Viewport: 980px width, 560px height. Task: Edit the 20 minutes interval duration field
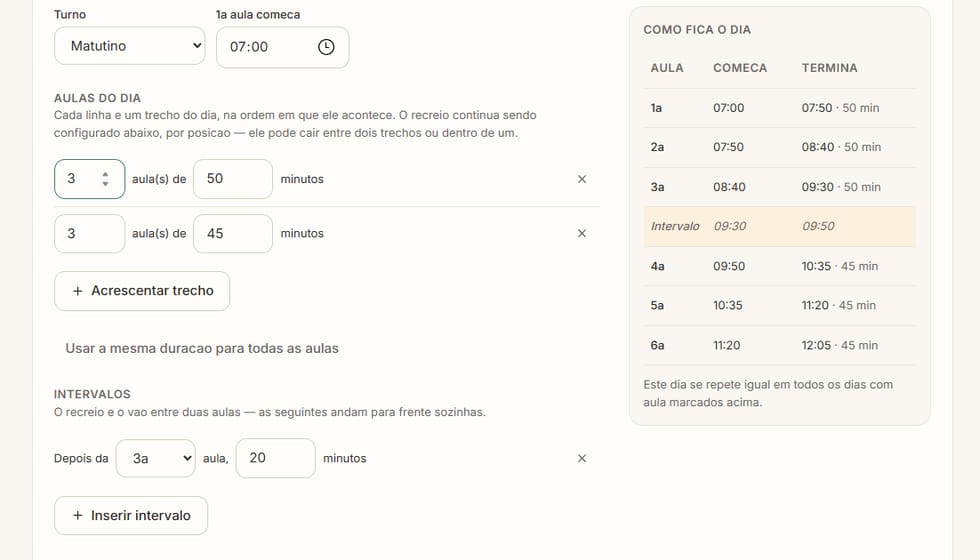tap(275, 458)
